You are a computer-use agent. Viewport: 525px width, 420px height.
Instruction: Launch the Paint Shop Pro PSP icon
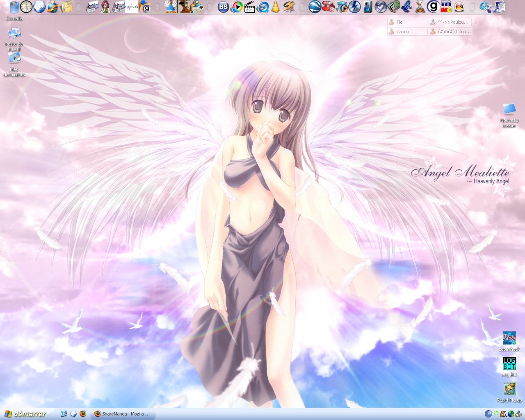328,7
